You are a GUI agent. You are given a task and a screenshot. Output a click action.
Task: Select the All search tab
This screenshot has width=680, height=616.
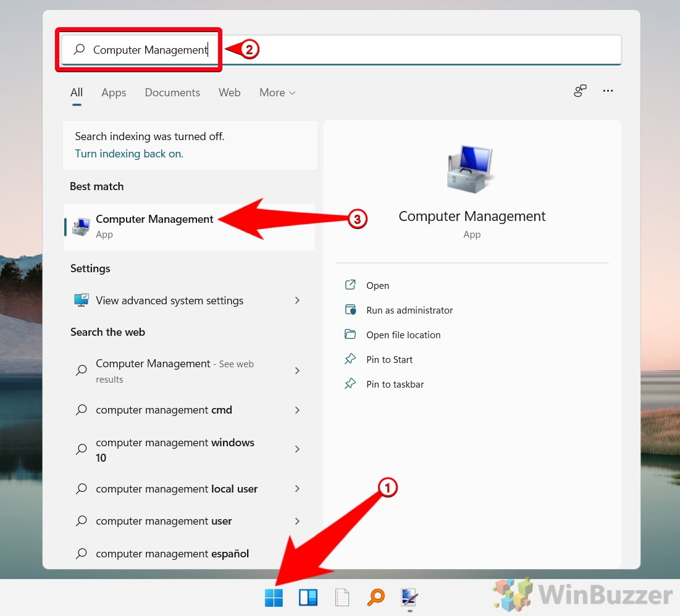pyautogui.click(x=77, y=93)
